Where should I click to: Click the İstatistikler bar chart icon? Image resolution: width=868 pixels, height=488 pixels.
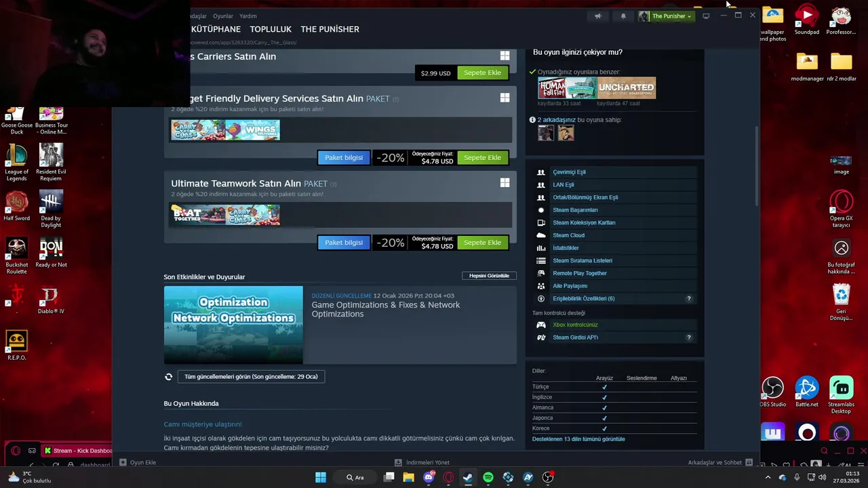540,248
